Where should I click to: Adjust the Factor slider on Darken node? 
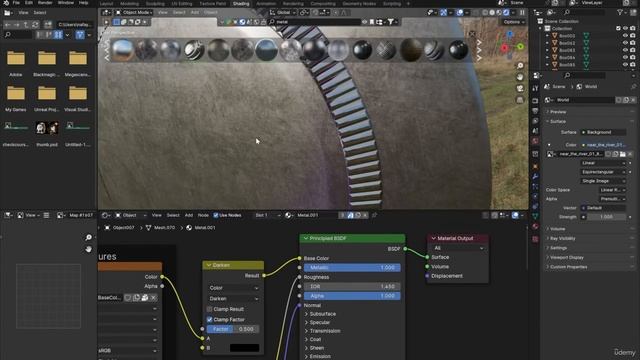coord(233,329)
